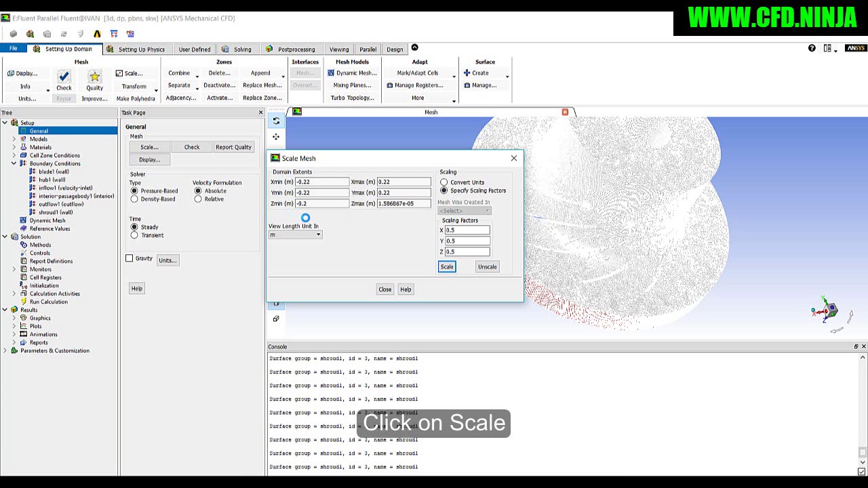Image resolution: width=868 pixels, height=488 pixels.
Task: Click the layout arrangement icon near help
Action: 827,48
